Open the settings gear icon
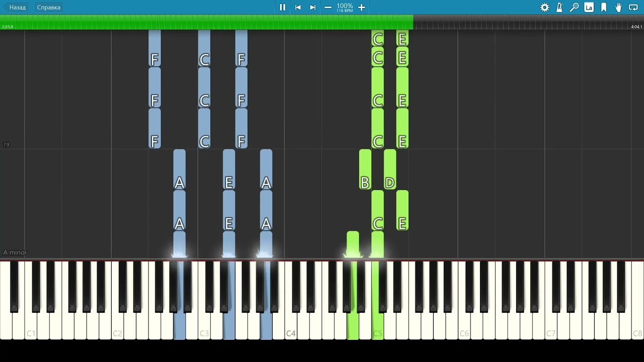Image resolution: width=644 pixels, height=362 pixels. (x=544, y=7)
